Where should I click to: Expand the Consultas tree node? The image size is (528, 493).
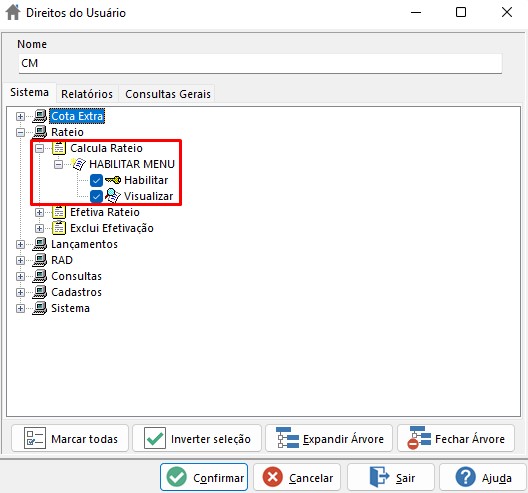20,276
